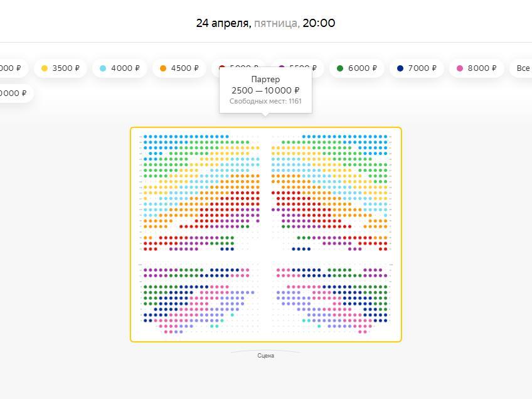Select the lone purple seat left of upper-right block
Image resolution: width=532 pixels, height=399 pixels.
[274, 210]
